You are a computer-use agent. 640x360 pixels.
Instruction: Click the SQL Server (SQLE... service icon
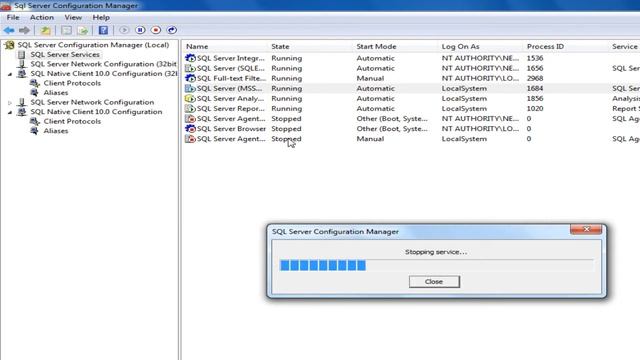[190, 68]
